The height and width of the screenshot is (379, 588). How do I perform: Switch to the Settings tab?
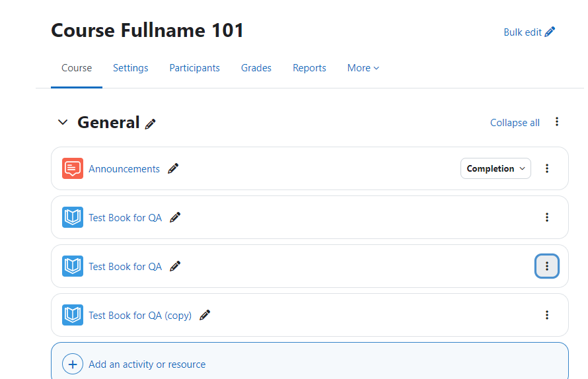[131, 68]
